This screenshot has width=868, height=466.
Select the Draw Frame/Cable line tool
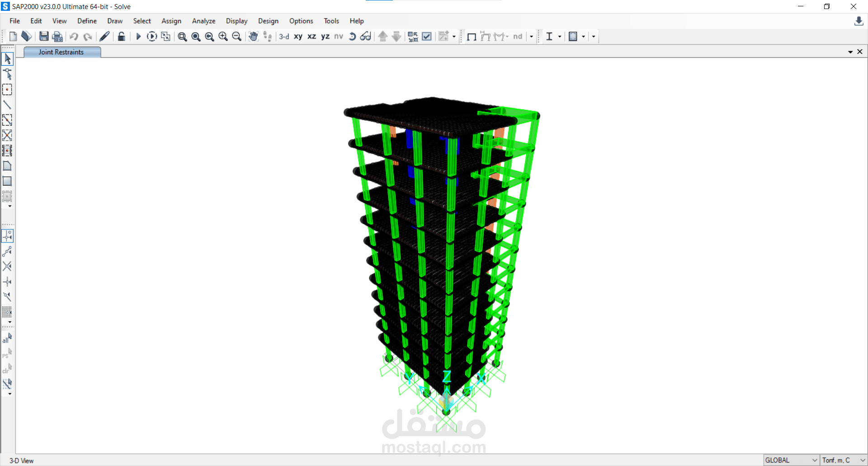pyautogui.click(x=7, y=105)
